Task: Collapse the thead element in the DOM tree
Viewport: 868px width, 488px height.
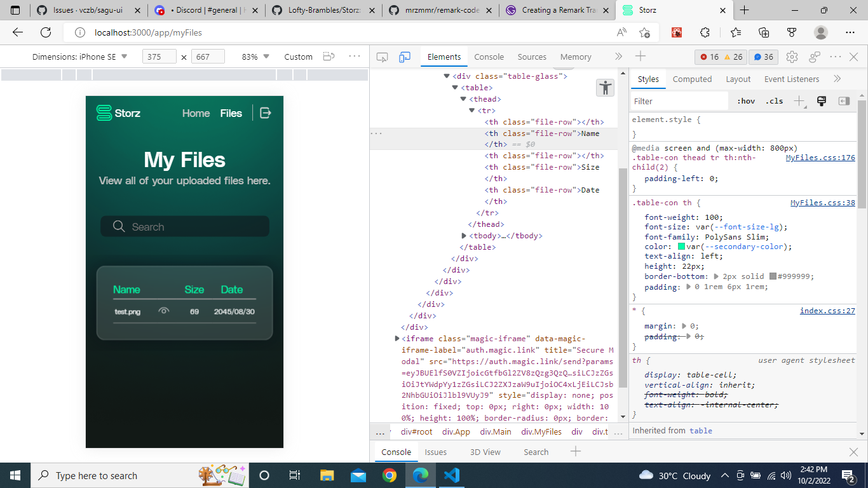Action: pos(463,98)
